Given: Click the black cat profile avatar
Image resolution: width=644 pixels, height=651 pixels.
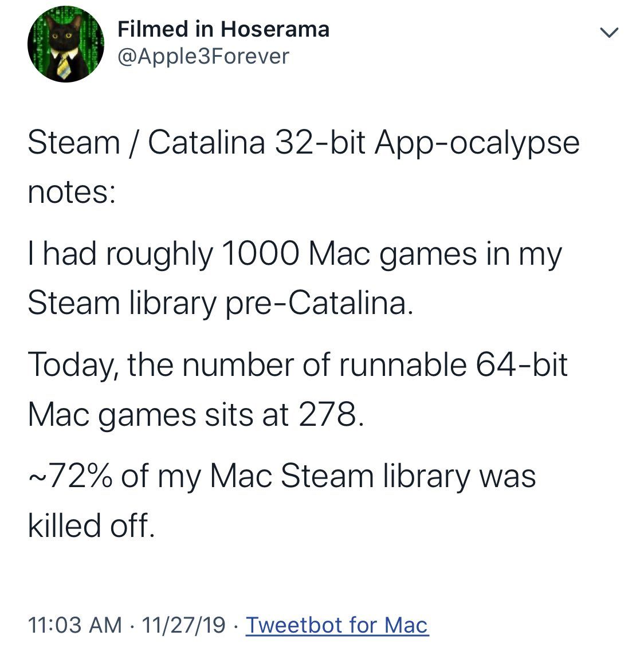Looking at the screenshot, I should click(65, 45).
